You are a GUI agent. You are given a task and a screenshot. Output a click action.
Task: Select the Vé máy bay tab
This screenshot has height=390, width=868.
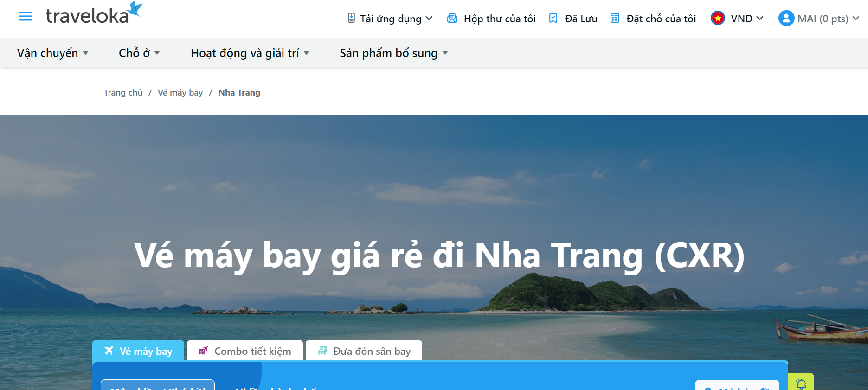tap(138, 351)
